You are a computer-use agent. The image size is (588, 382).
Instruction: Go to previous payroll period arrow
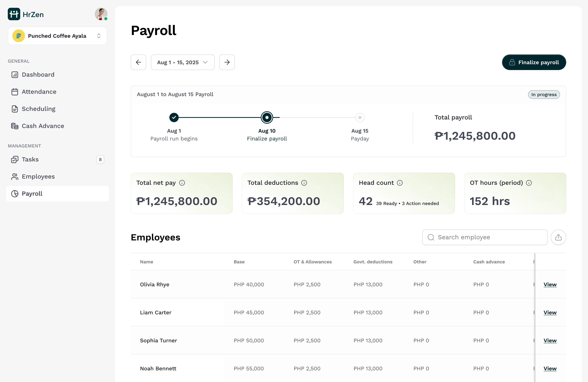[138, 62]
